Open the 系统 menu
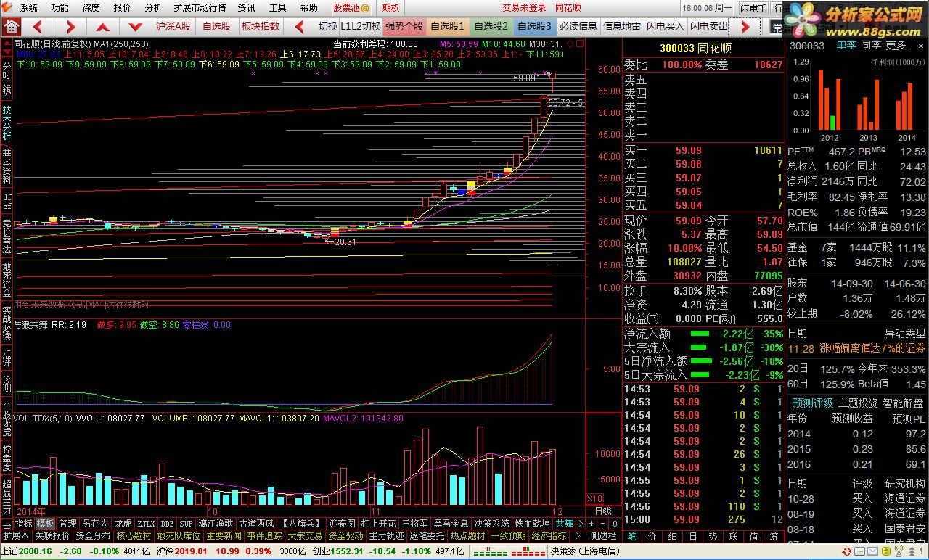Screen dimensions: 929x560 click(29, 8)
